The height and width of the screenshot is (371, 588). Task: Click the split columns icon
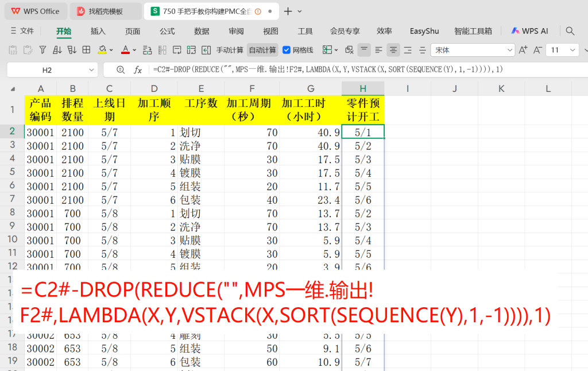[162, 50]
